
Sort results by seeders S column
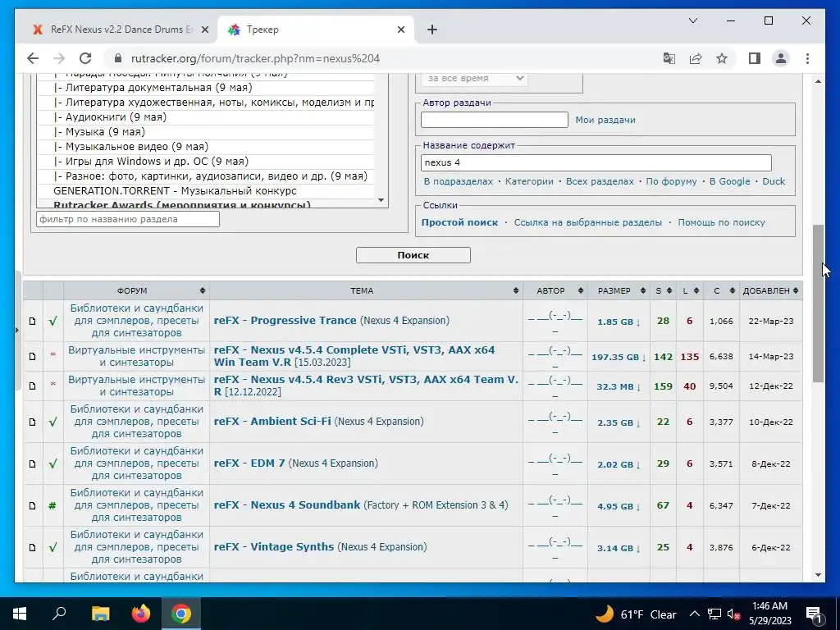tap(663, 290)
